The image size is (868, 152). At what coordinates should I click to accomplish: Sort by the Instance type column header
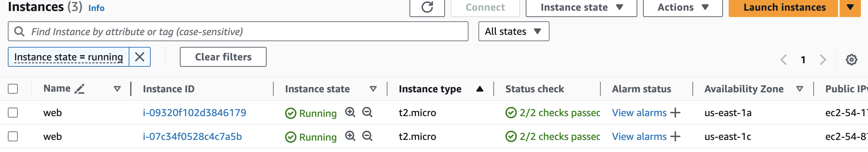[x=430, y=89]
